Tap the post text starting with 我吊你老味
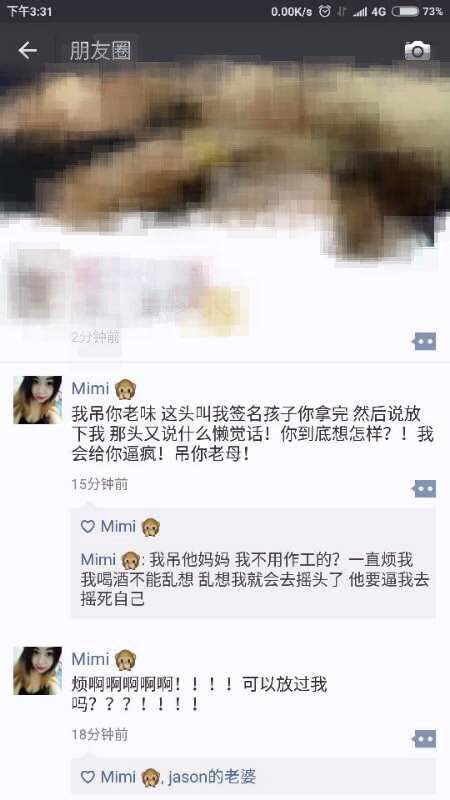The image size is (450, 800). [x=252, y=434]
